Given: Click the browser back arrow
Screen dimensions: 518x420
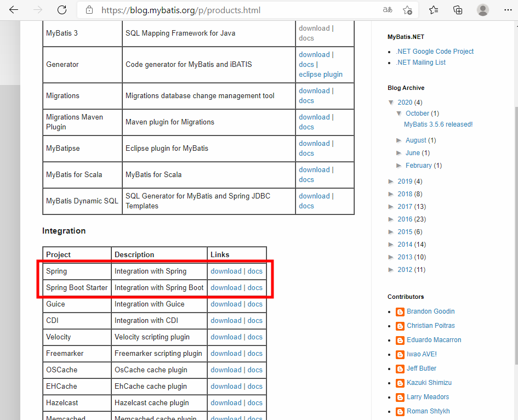Looking at the screenshot, I should (x=14, y=10).
